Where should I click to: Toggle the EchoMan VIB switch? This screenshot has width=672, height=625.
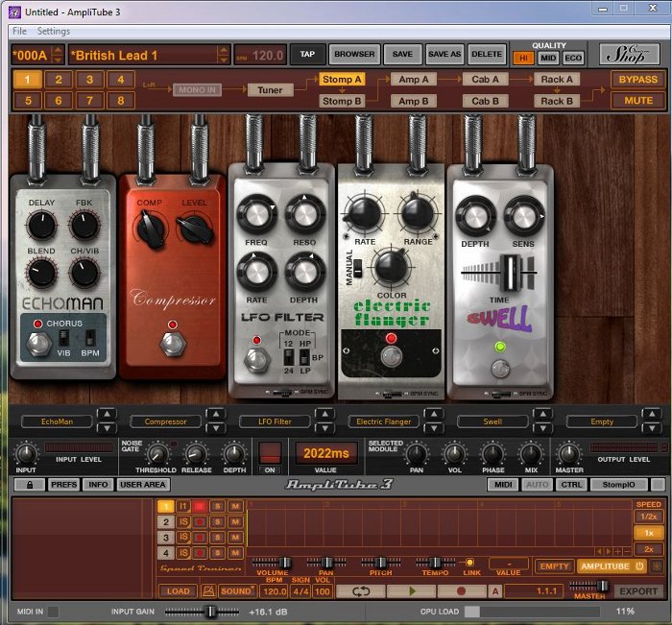click(63, 338)
